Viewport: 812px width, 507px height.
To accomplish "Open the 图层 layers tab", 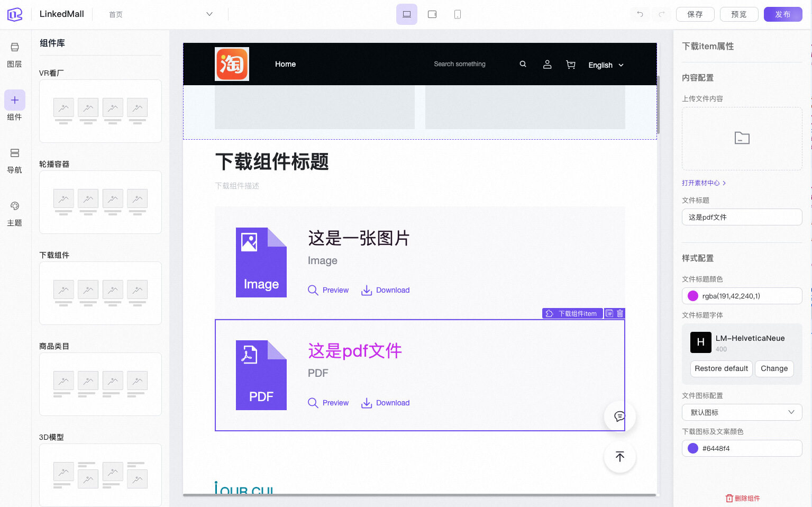I will click(x=14, y=55).
